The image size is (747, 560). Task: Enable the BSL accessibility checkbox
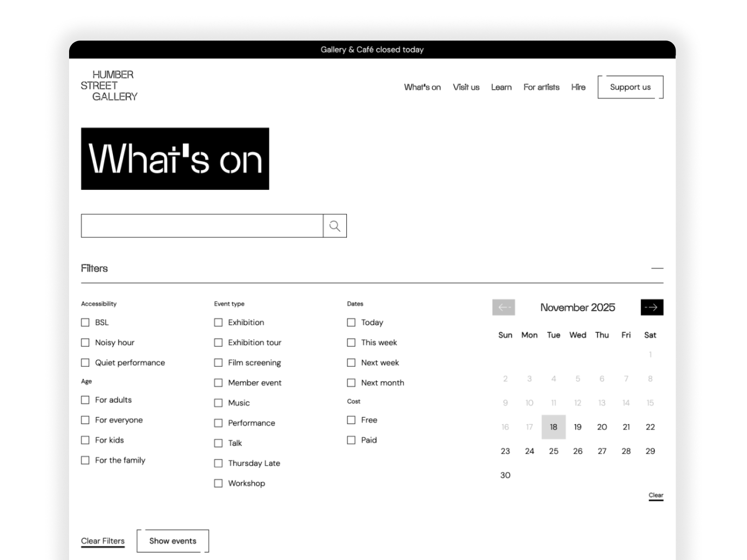85,322
